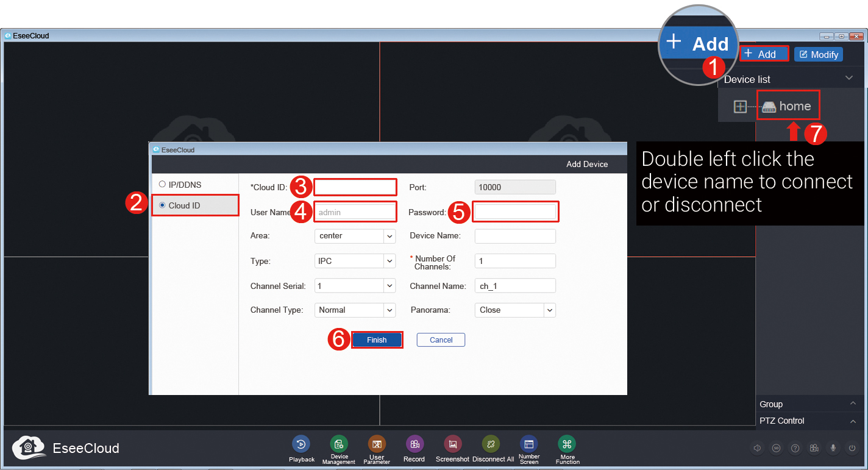Click the power icon
The width and height of the screenshot is (868, 470).
[852, 448]
